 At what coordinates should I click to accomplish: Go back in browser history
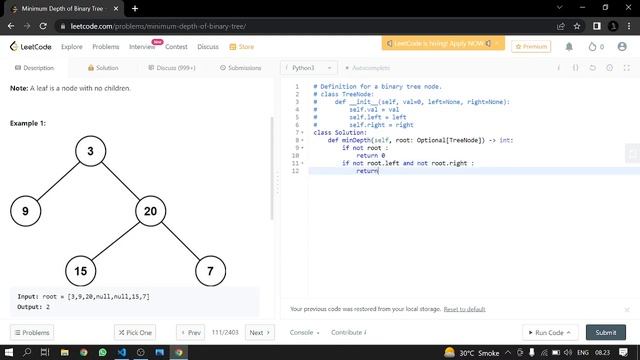pyautogui.click(x=11, y=26)
